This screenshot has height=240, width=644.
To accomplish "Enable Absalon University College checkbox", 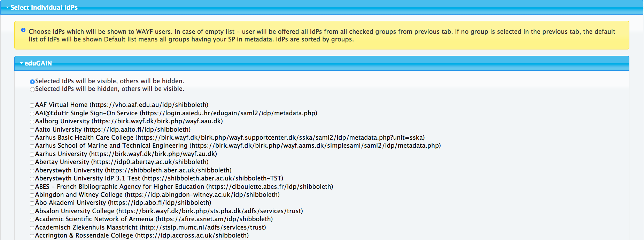I will coord(32,212).
